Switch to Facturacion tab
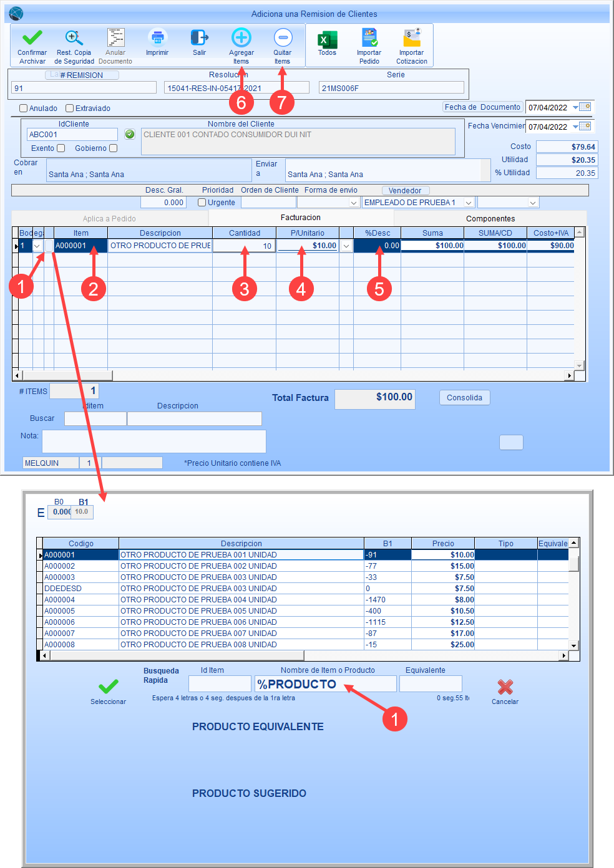614x868 pixels. coord(301,218)
